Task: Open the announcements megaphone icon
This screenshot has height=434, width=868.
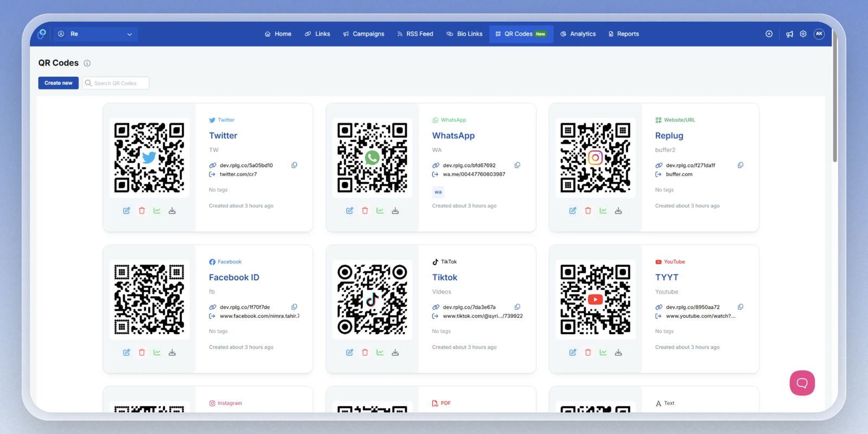Action: [789, 34]
